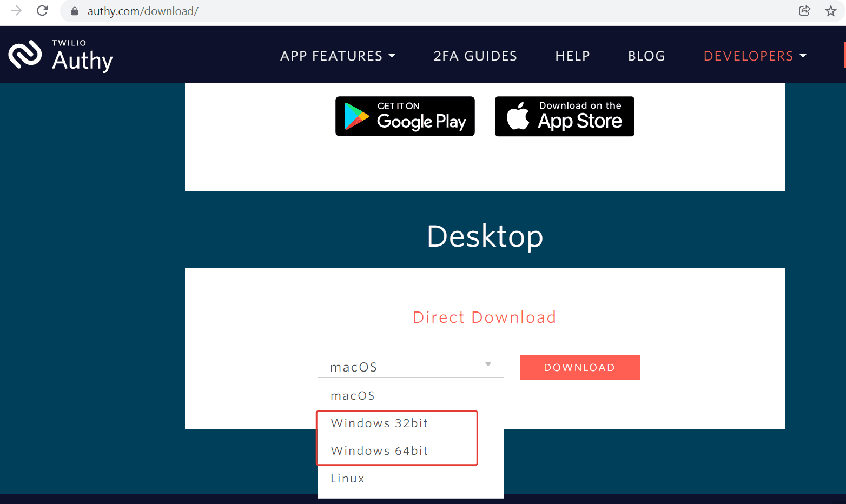Image resolution: width=846 pixels, height=504 pixels.
Task: Select Windows 32bit from the list
Action: point(379,423)
